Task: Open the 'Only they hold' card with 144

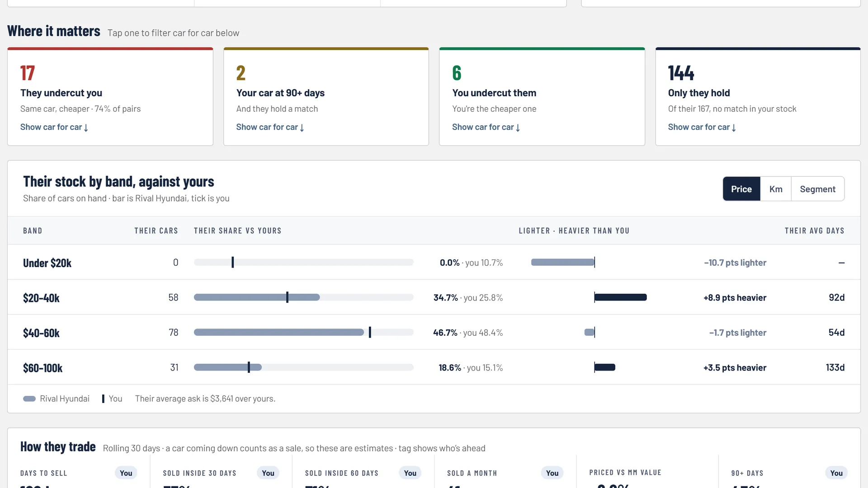Action: tap(758, 97)
